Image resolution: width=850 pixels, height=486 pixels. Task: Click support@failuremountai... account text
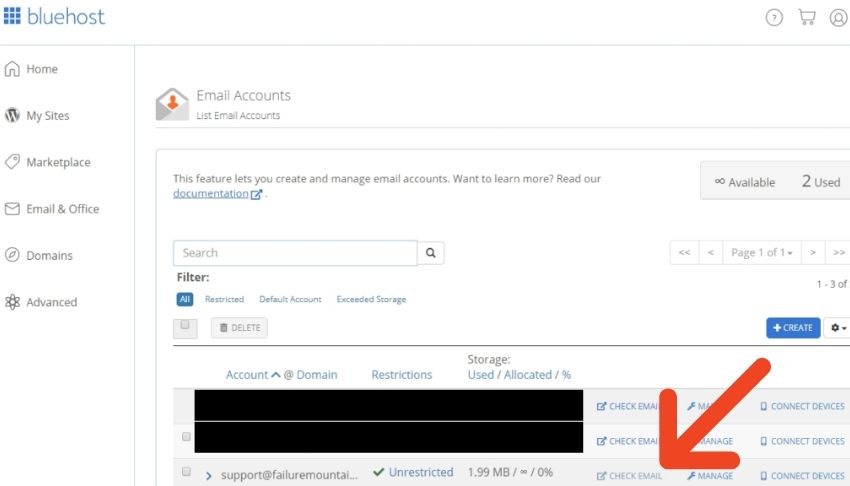point(289,475)
